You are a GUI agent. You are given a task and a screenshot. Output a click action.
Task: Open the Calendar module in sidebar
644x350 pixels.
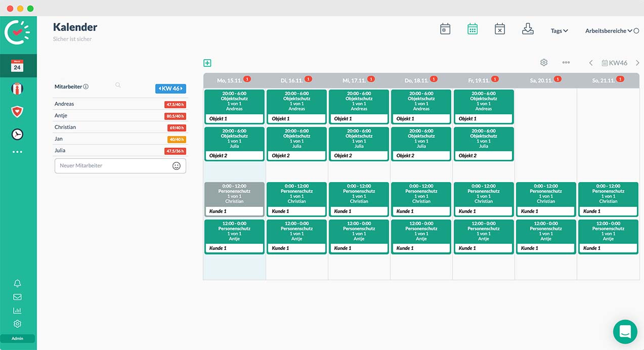point(17,66)
